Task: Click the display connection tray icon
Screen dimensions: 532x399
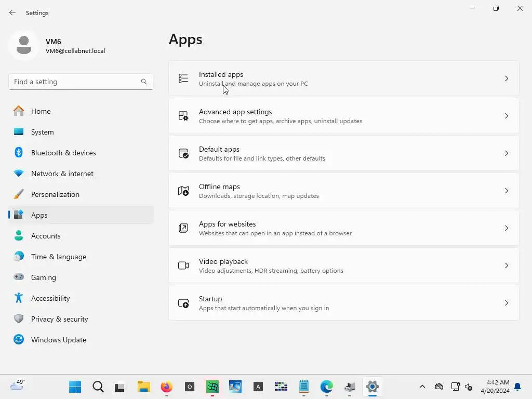Action: 455,387
